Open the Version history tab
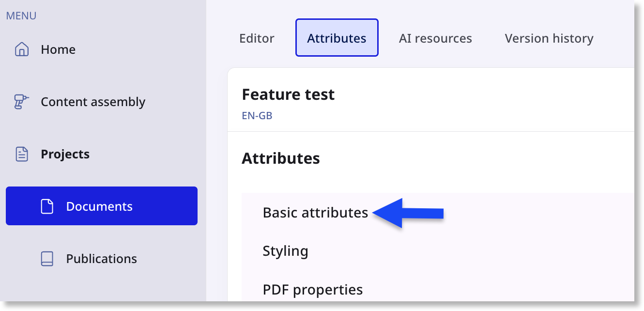The width and height of the screenshot is (644, 311). tap(549, 38)
